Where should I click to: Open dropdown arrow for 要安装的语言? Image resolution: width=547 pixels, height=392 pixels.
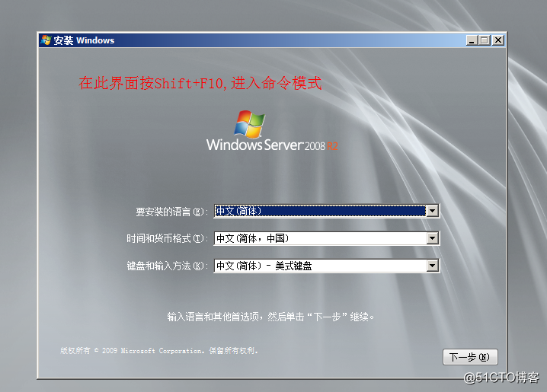click(432, 211)
